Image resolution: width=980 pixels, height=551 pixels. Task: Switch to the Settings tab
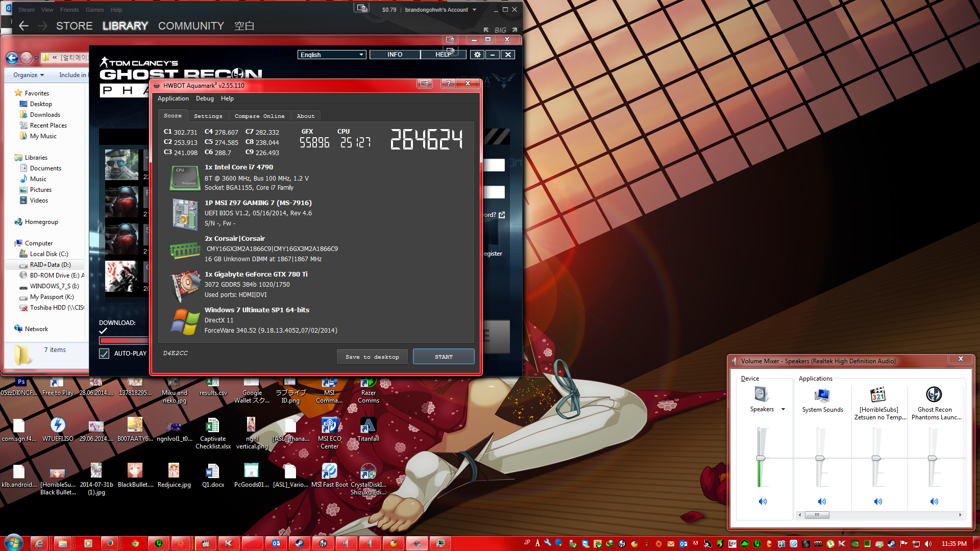pyautogui.click(x=208, y=116)
